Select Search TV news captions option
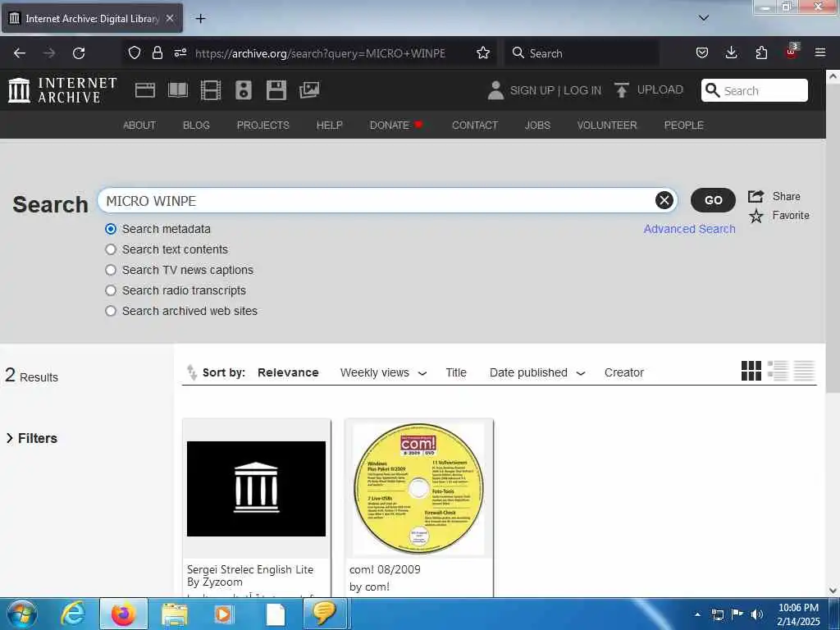 click(111, 269)
